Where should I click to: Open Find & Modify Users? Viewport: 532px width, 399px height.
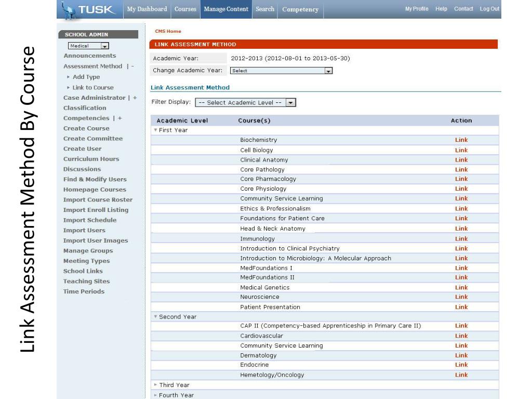pos(95,179)
